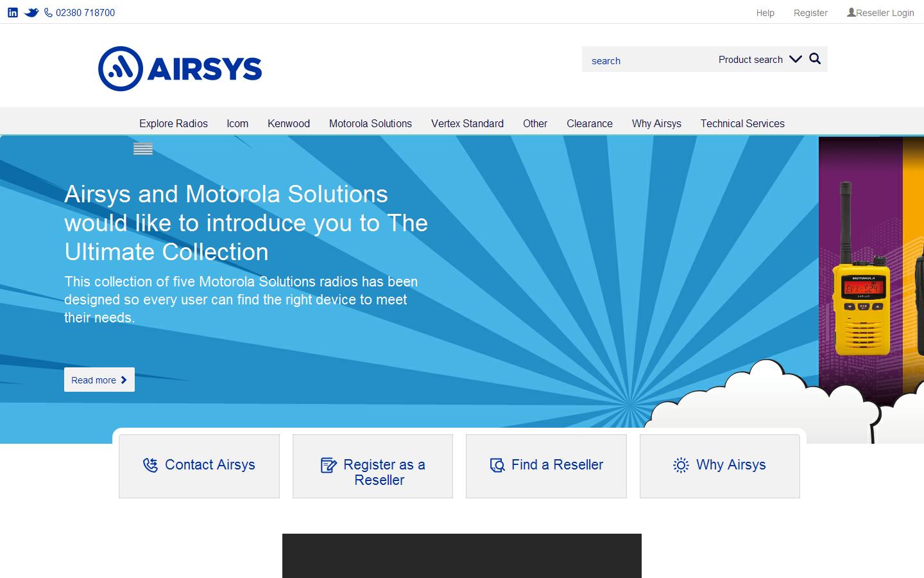Click the Contact Airsys phone handset icon
This screenshot has width=924, height=578.
[x=150, y=465]
